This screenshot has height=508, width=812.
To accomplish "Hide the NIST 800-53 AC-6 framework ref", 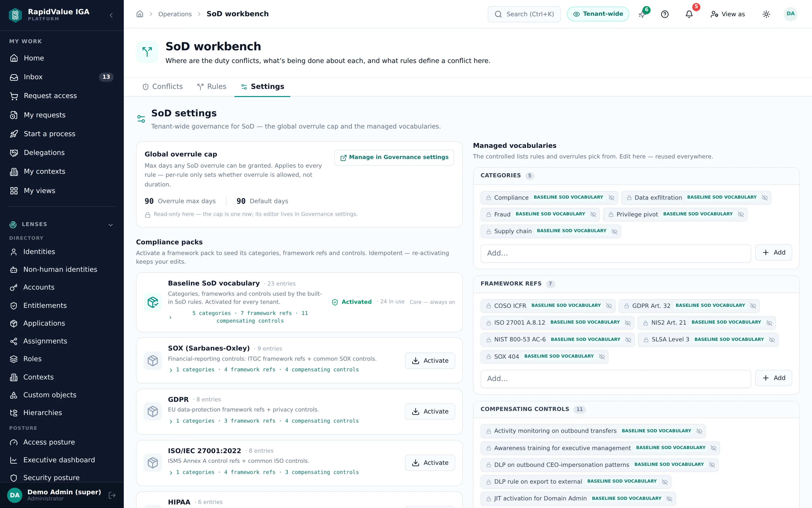I will [628, 340].
